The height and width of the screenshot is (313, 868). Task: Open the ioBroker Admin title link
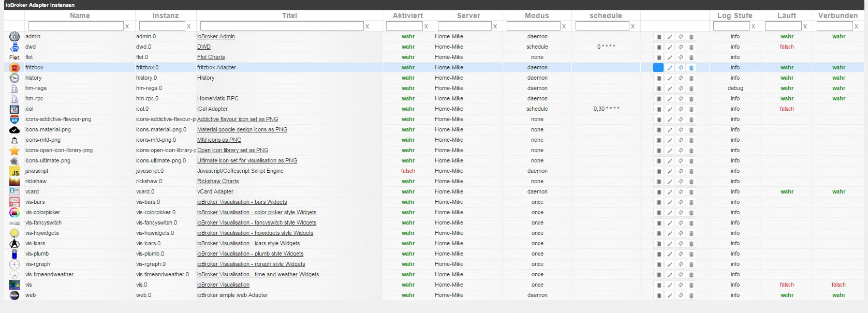[216, 37]
